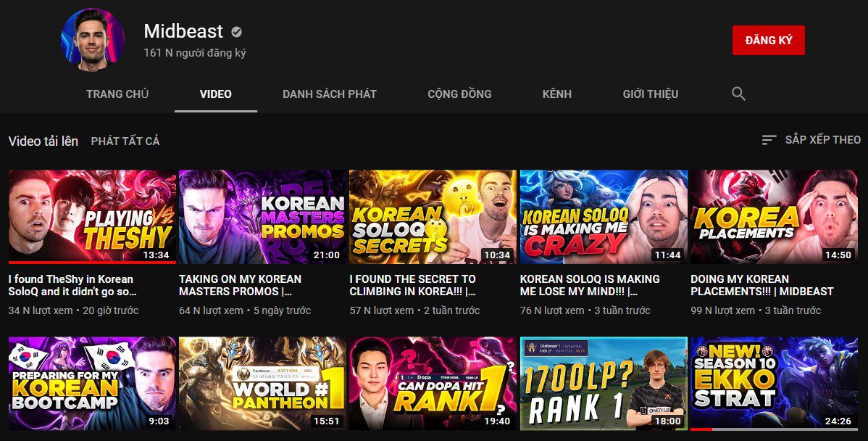Click '64 N lượt xem • 5 ngày trước'

pyautogui.click(x=245, y=311)
